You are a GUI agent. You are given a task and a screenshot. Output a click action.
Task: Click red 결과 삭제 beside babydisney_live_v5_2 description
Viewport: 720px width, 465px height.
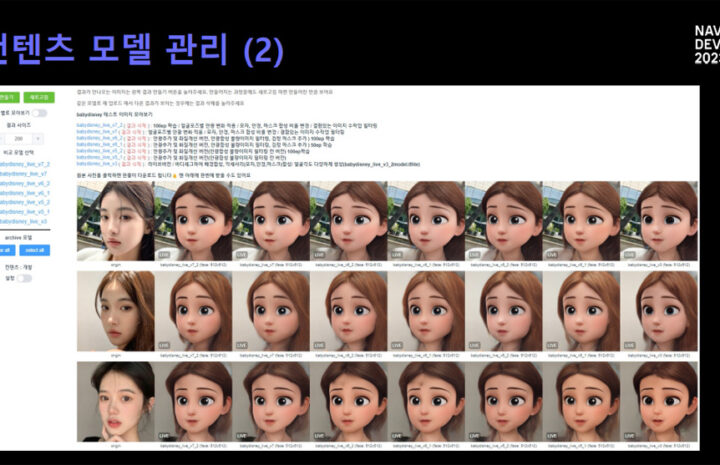pos(135,151)
